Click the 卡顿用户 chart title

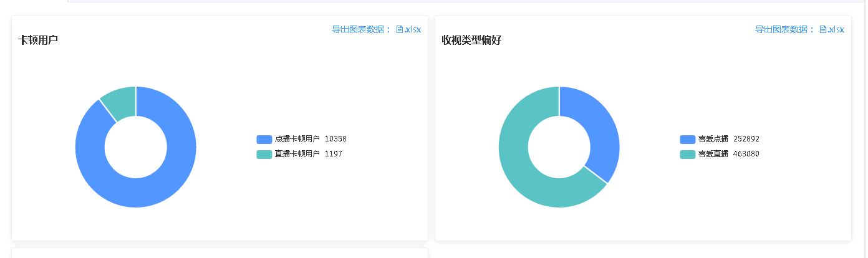click(x=39, y=41)
